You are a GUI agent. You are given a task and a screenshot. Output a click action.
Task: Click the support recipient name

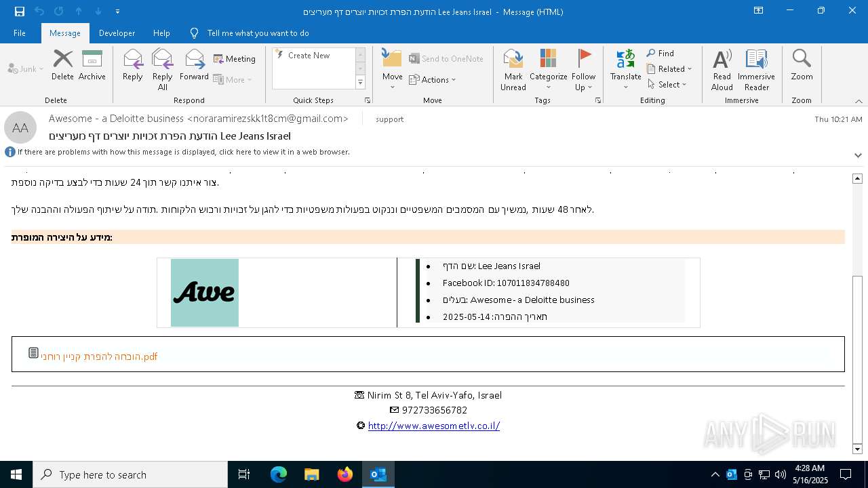point(389,119)
